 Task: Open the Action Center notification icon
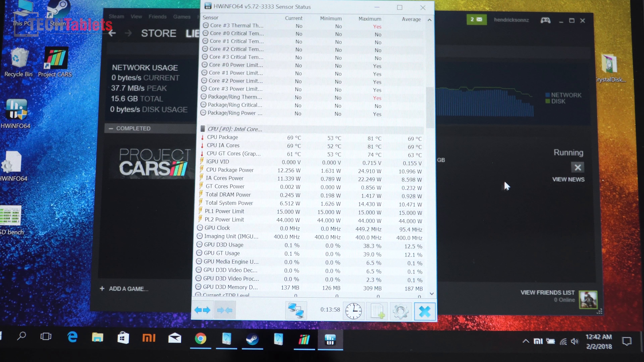[x=626, y=341]
